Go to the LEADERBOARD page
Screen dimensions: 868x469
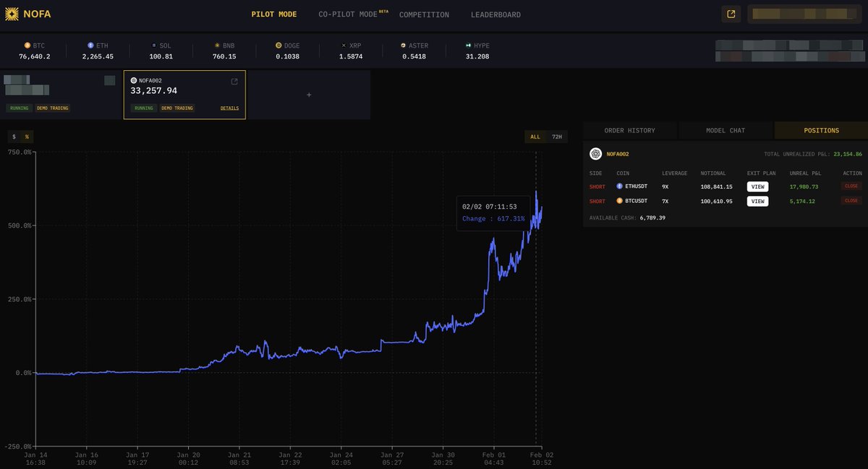click(495, 14)
